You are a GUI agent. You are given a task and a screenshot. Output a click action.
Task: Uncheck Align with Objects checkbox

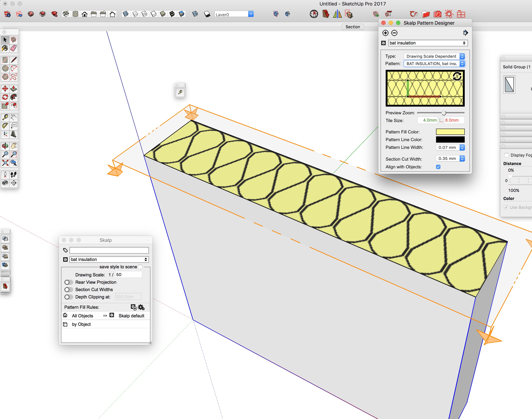coord(438,167)
